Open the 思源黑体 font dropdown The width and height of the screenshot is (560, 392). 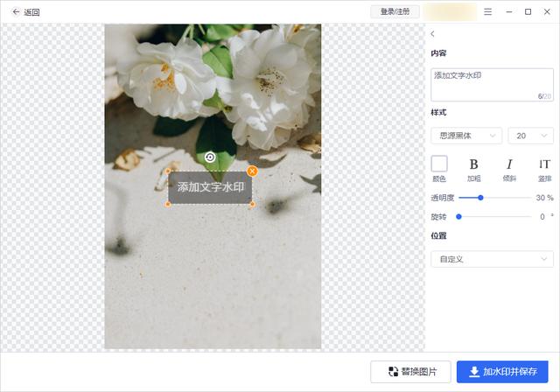click(x=466, y=136)
